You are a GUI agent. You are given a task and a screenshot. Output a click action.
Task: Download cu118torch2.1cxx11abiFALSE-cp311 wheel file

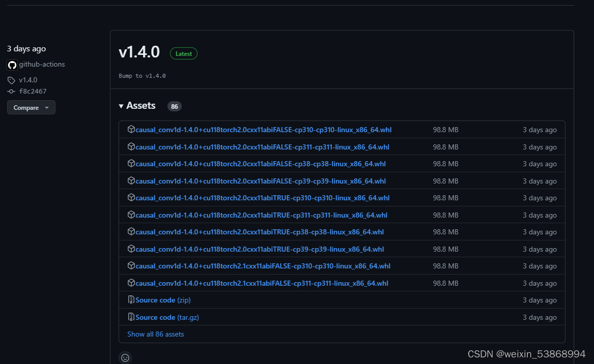tap(262, 283)
